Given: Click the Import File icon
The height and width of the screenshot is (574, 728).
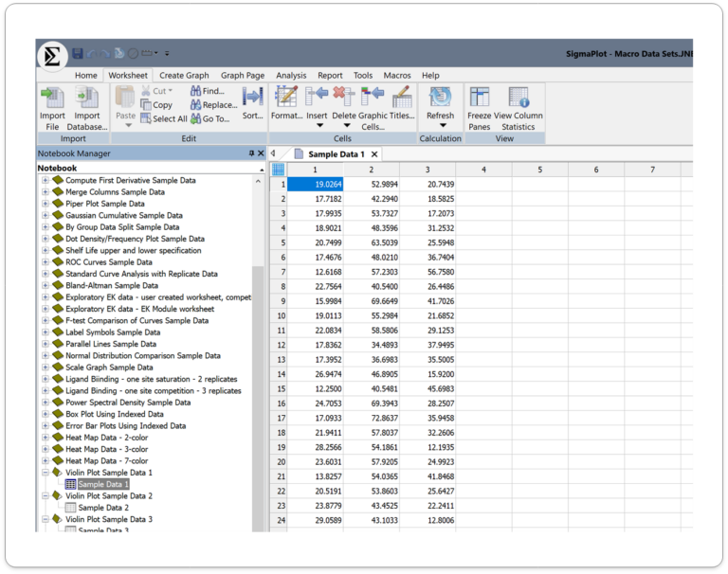Looking at the screenshot, I should tap(52, 98).
